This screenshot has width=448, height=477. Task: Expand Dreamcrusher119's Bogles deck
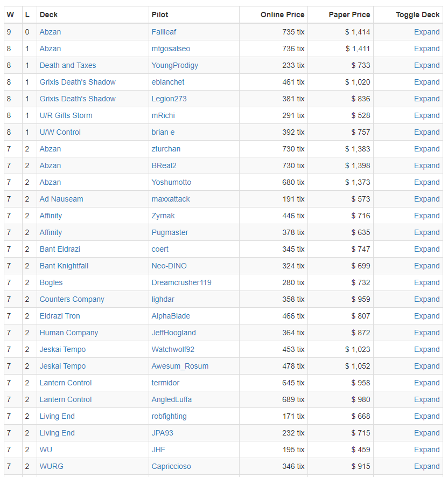426,282
